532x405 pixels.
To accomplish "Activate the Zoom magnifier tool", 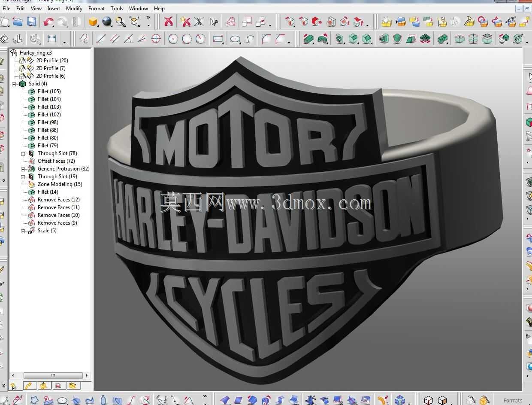I will point(121,21).
